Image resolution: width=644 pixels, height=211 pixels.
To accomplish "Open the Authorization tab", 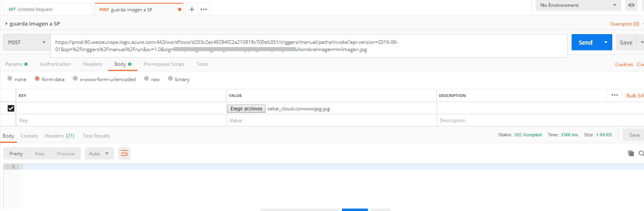I will [55, 64].
